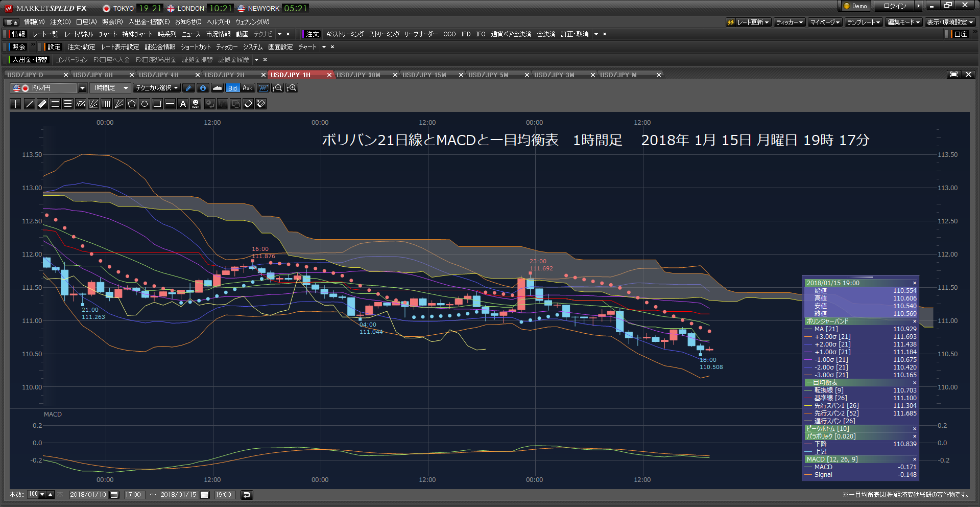The image size is (980, 507).
Task: Click the eraser tool in drawing toolbar
Action: (x=248, y=104)
